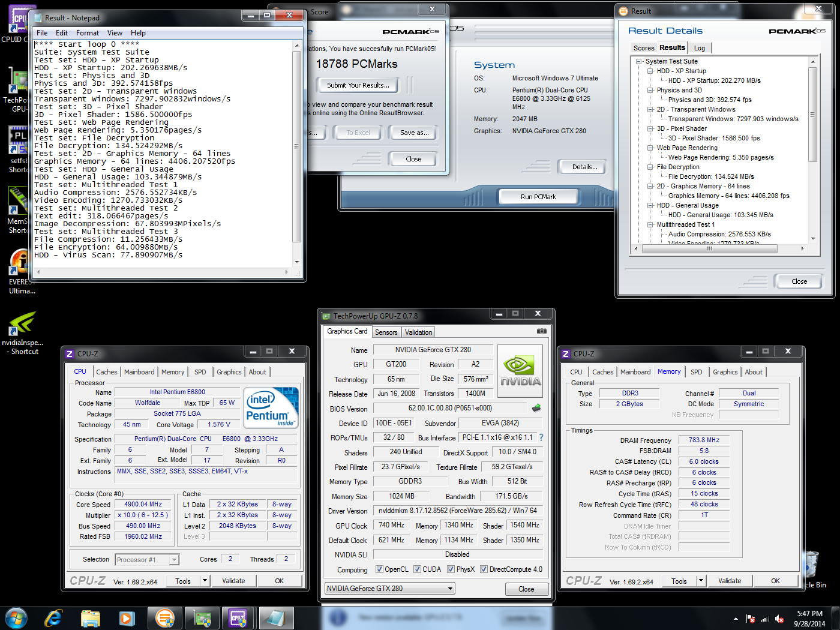Open Mainboard tab in left CPU-Z window

pos(139,372)
